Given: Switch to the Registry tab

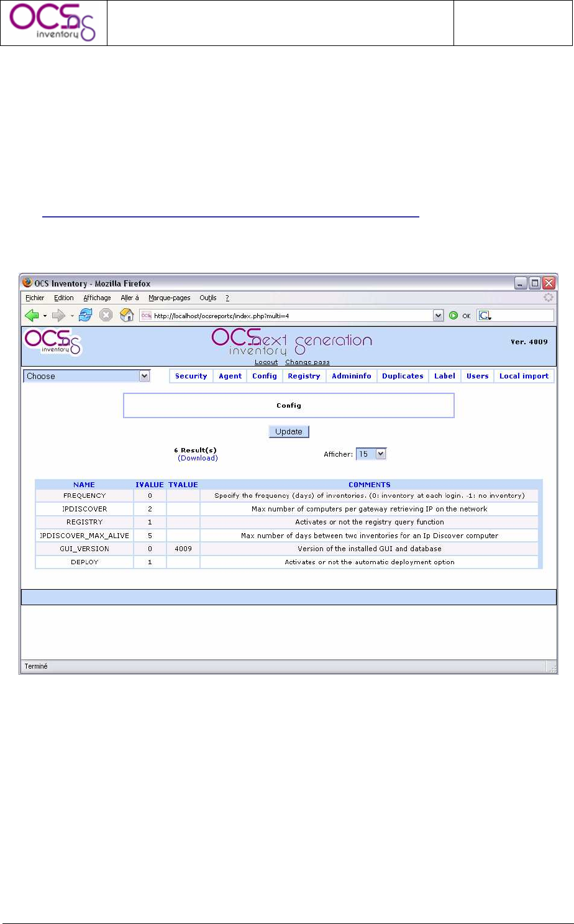Looking at the screenshot, I should click(304, 376).
